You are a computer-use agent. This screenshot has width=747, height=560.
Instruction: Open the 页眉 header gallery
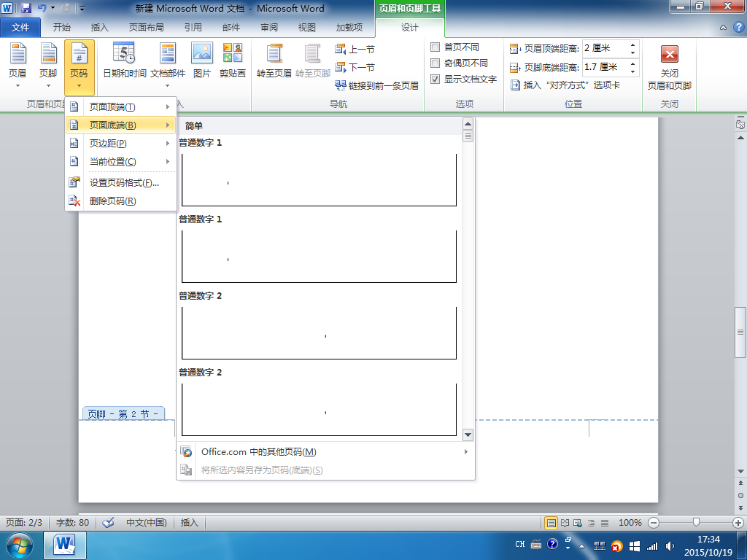click(18, 66)
